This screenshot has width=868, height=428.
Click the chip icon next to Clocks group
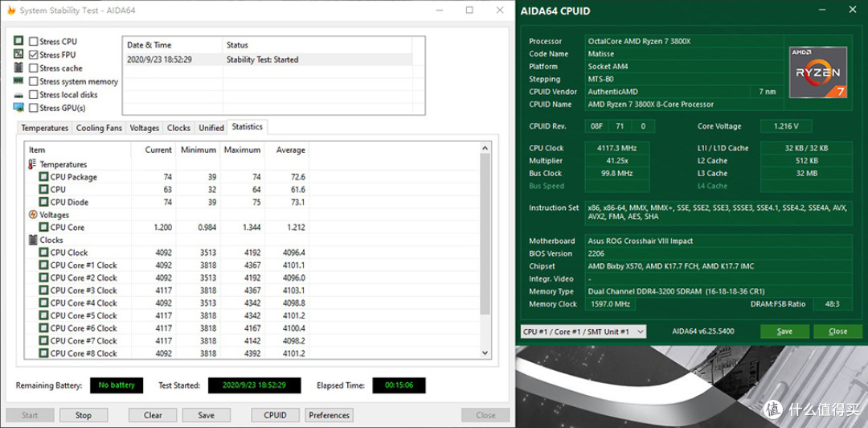(32, 240)
